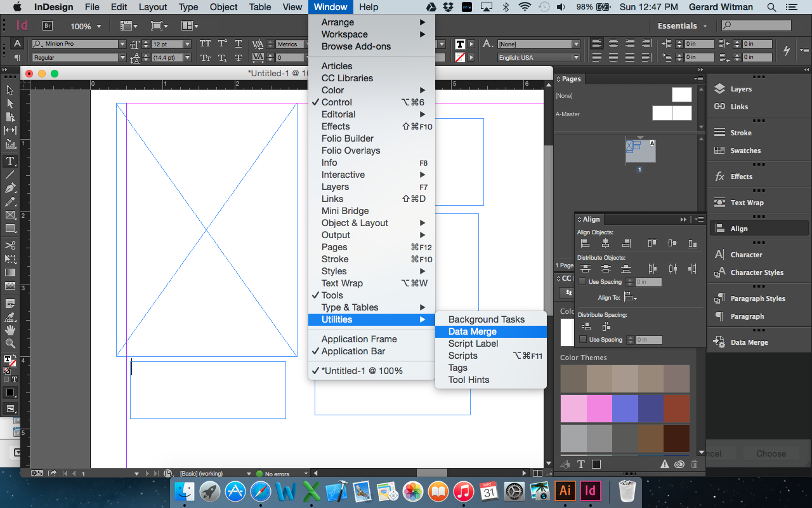Click the Quick Apply lightning icon
Viewport: 812px width, 508px height.
click(787, 50)
